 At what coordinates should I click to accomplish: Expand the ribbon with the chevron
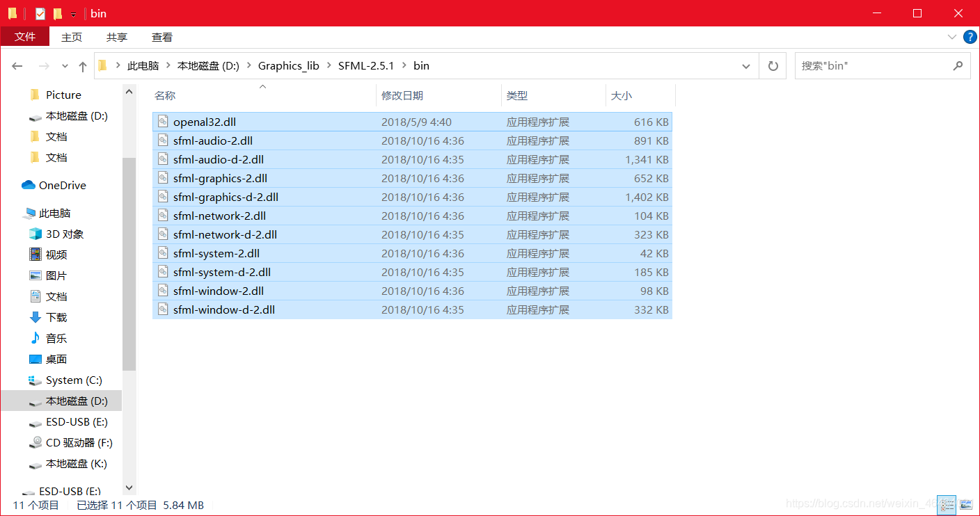(952, 37)
